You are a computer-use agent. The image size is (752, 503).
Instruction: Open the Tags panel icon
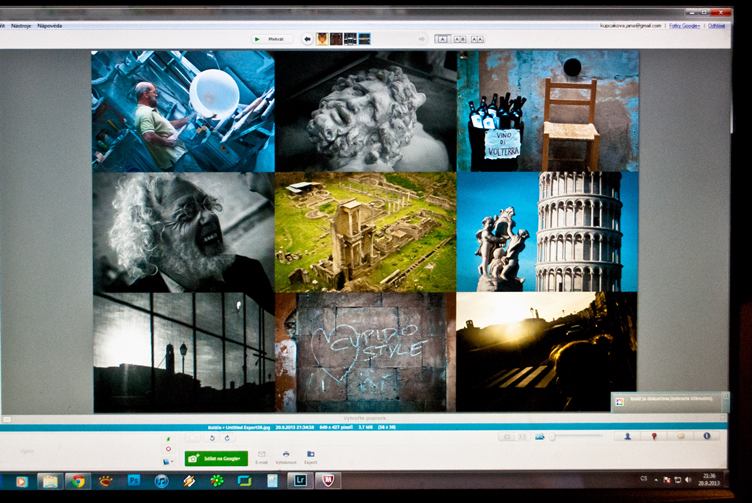point(681,436)
